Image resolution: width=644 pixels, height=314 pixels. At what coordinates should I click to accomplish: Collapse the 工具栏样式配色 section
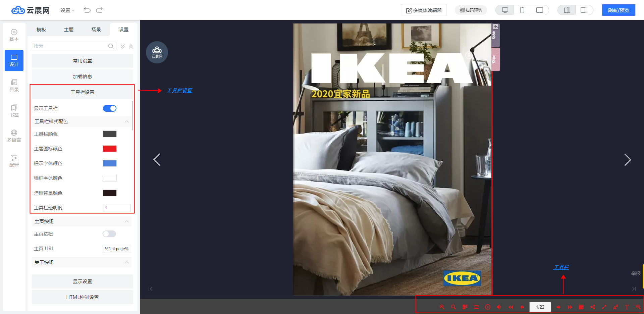pyautogui.click(x=127, y=121)
